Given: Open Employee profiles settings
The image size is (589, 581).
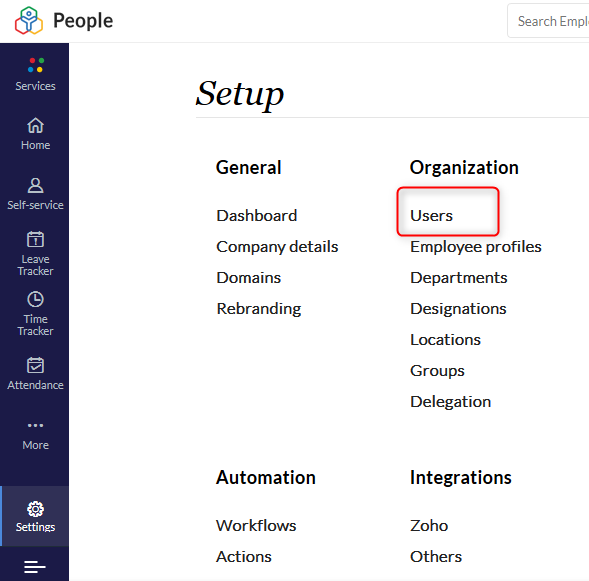Looking at the screenshot, I should (x=476, y=247).
